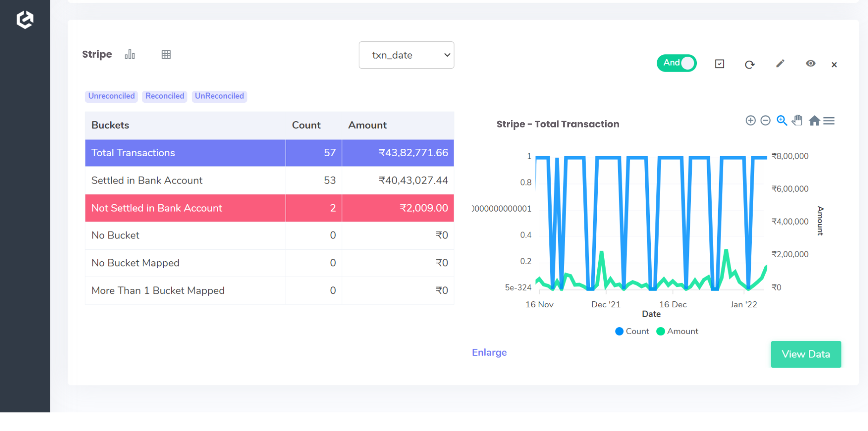Viewport: 868px width, 431px height.
Task: Select the bar chart view icon next to Stripe
Action: click(x=130, y=54)
